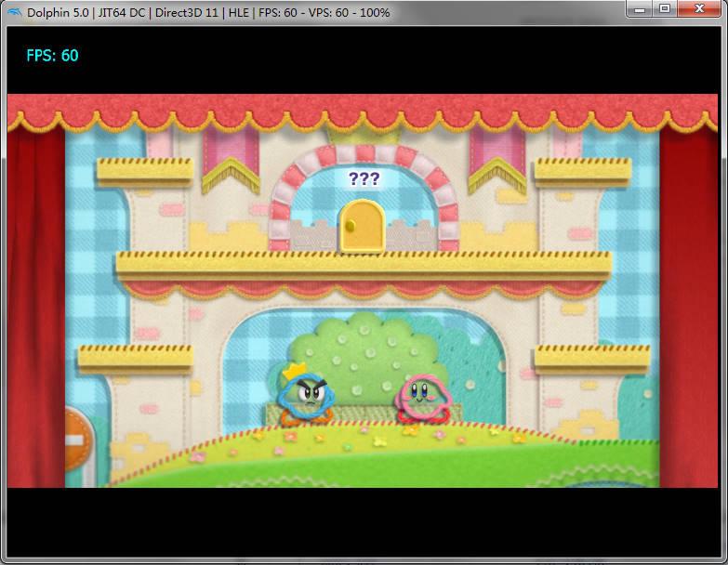Screen dimensions: 728x565
Task: Maximize the Dolphin emulator window
Action: coord(665,8)
